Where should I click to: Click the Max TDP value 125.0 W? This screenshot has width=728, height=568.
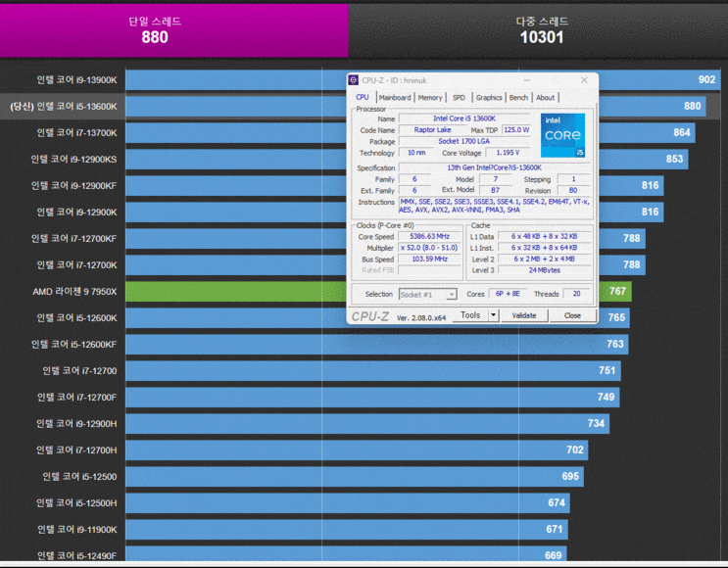516,130
